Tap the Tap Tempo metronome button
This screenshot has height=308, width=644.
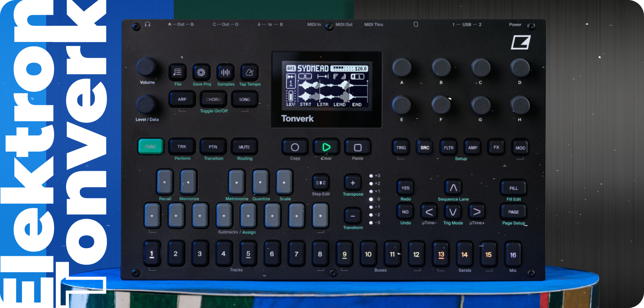(249, 73)
